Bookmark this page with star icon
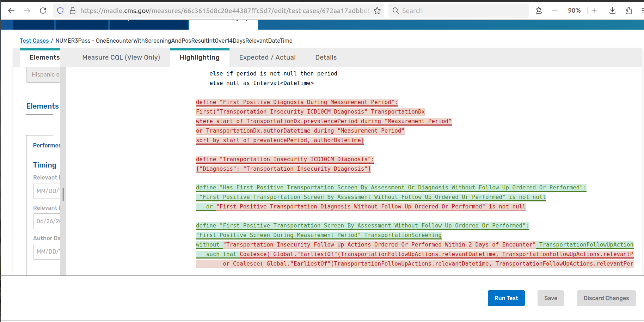644x322 pixels. [x=377, y=11]
